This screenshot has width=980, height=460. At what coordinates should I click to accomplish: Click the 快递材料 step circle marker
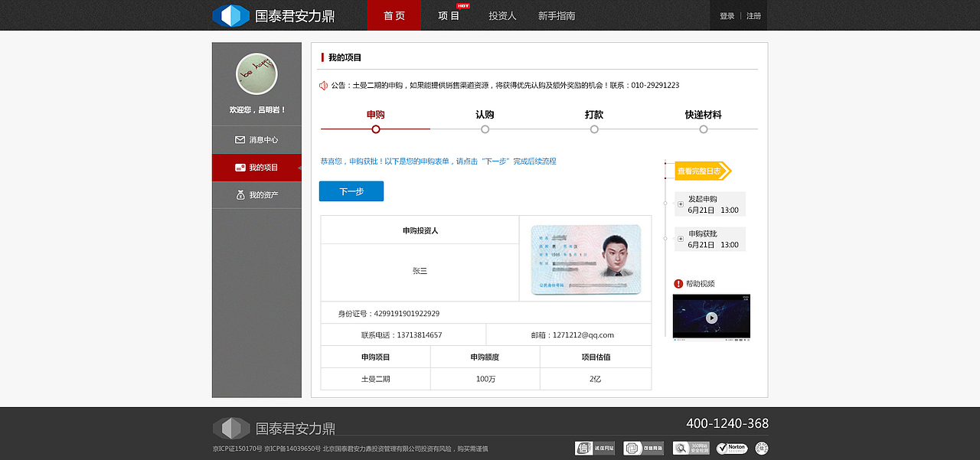704,129
